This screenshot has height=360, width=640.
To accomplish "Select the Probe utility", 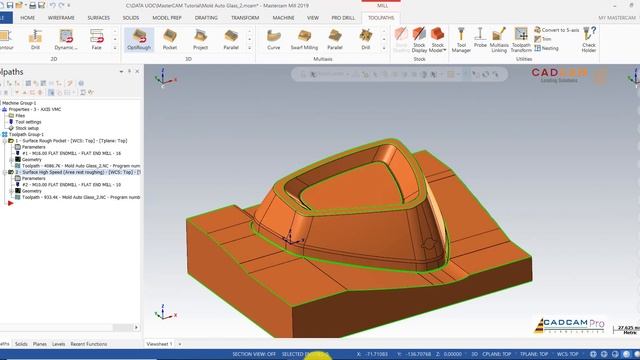I will (480, 38).
